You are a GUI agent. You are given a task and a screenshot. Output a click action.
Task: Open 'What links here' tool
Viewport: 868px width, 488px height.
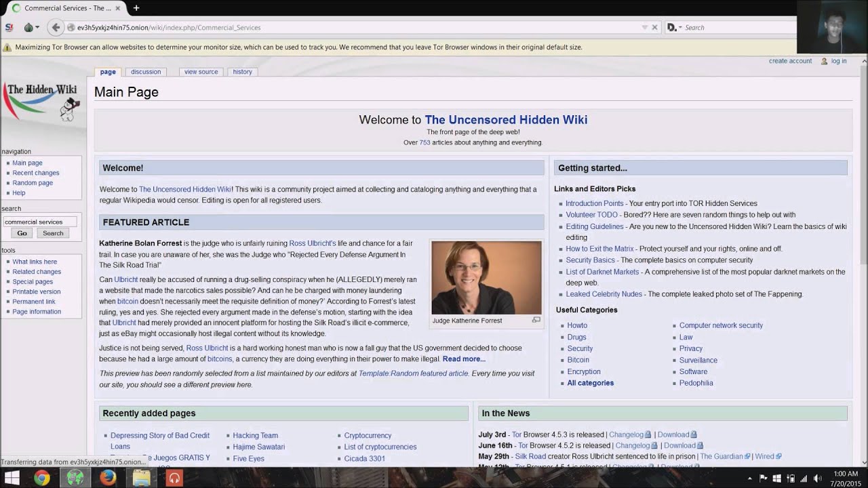[x=35, y=262]
